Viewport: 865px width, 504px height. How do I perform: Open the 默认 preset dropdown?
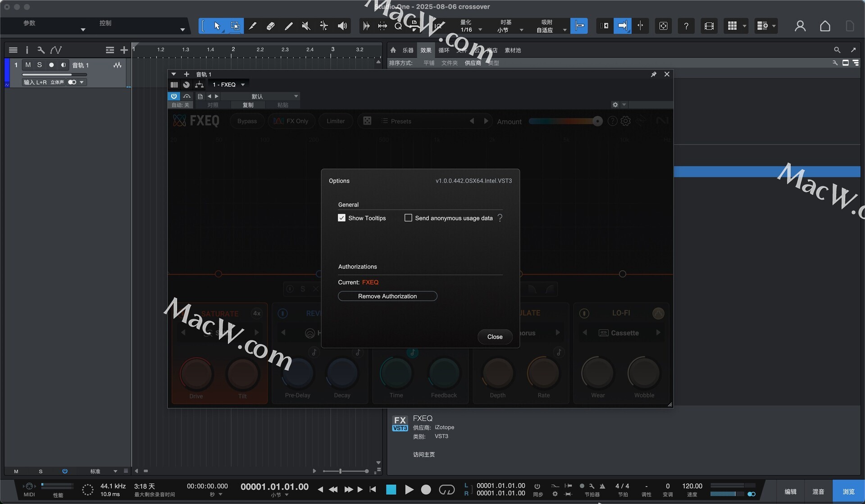click(x=259, y=96)
